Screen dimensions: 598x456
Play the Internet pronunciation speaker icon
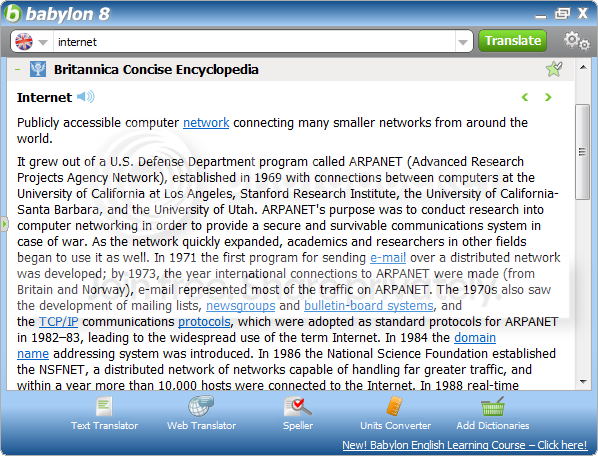tap(86, 97)
